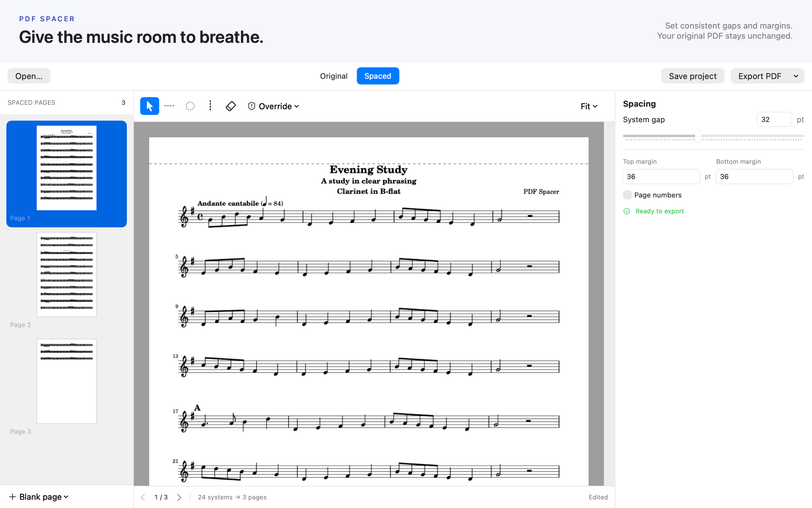
Task: Click the 'Evening Study' title in the score
Action: click(369, 169)
